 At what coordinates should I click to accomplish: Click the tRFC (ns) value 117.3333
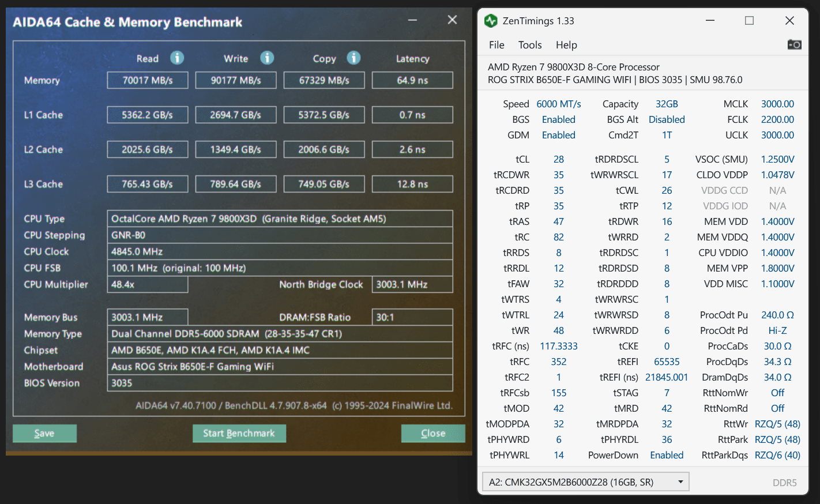559,346
